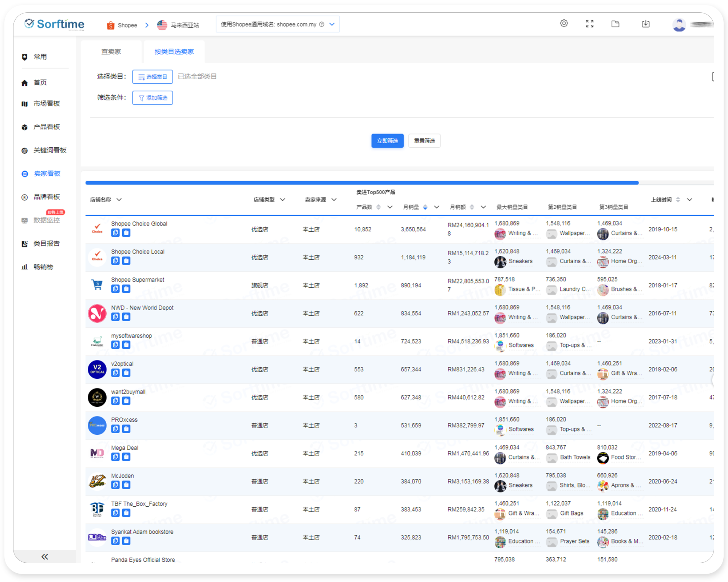Open shop bag icon under Syarikat Adam bookstore

[x=126, y=541]
